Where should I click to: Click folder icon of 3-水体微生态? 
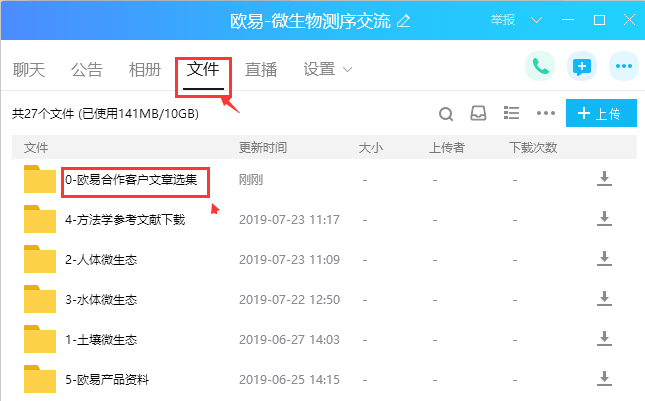coord(39,299)
